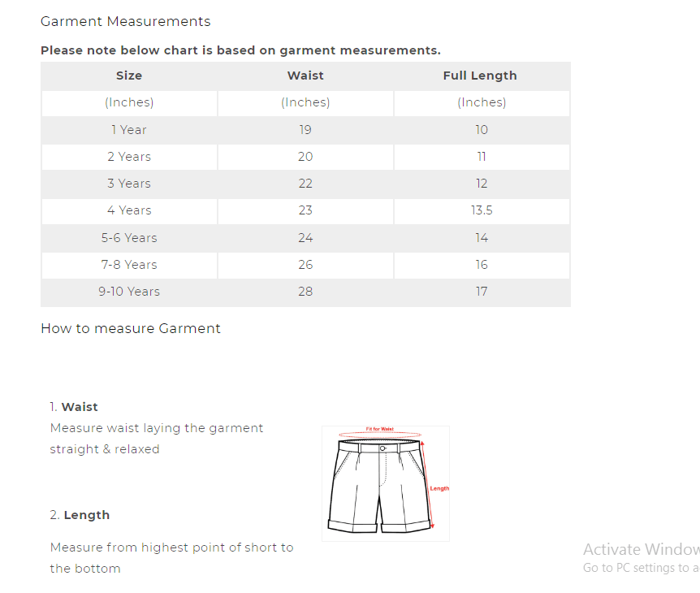The width and height of the screenshot is (700, 593).
Task: Click the 9-10 Years size cell
Action: click(x=129, y=292)
